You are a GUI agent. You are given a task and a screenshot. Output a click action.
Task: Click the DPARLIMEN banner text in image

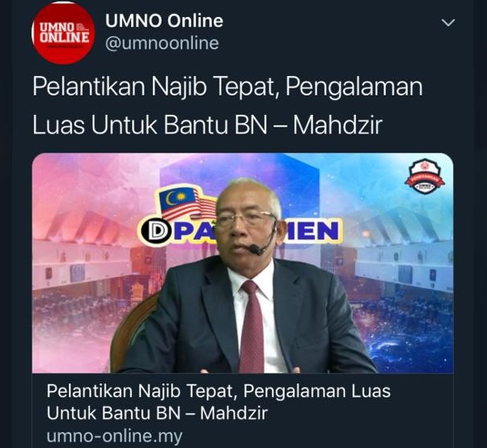tap(239, 231)
